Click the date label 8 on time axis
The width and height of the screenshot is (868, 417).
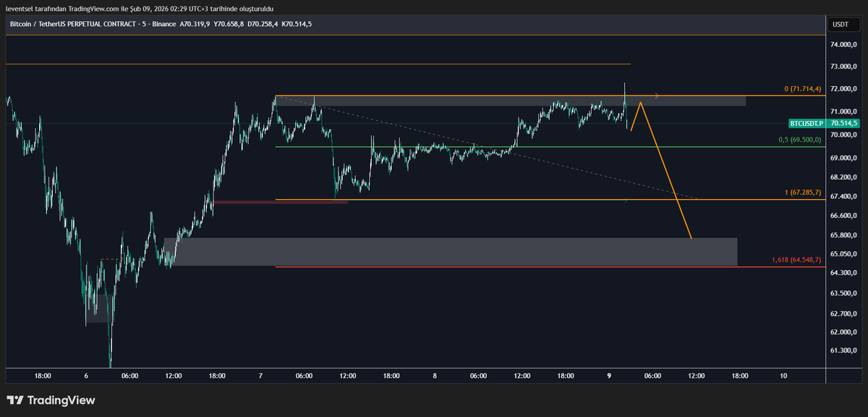[435, 376]
